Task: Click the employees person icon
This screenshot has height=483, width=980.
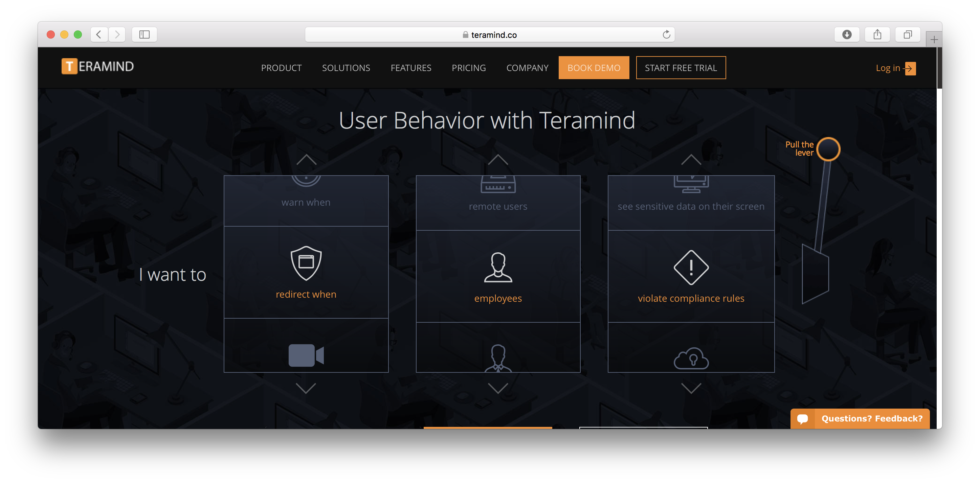Action: (498, 267)
